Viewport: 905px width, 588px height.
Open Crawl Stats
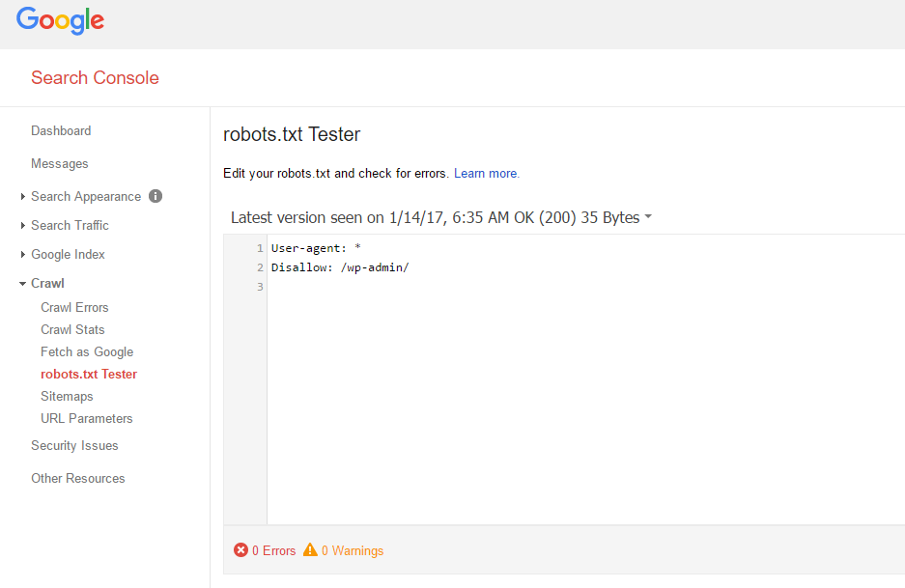pyautogui.click(x=72, y=329)
